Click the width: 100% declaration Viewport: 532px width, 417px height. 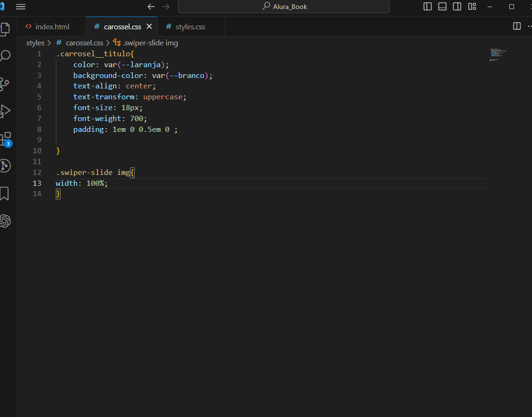coord(82,183)
